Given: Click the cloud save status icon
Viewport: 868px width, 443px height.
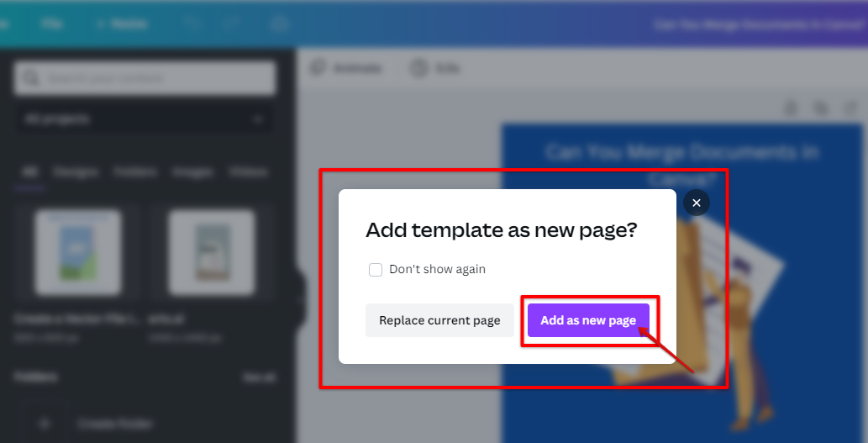Looking at the screenshot, I should point(279,24).
